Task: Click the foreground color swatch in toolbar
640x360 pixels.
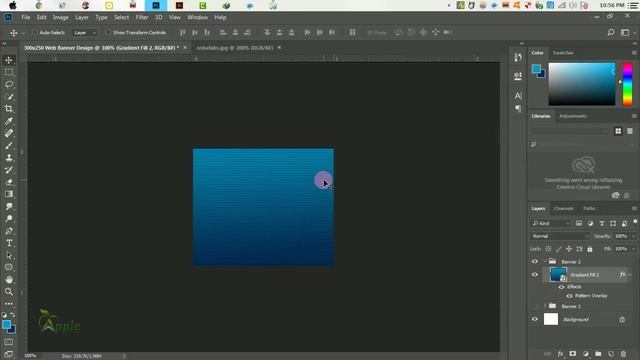Action: pos(6,325)
